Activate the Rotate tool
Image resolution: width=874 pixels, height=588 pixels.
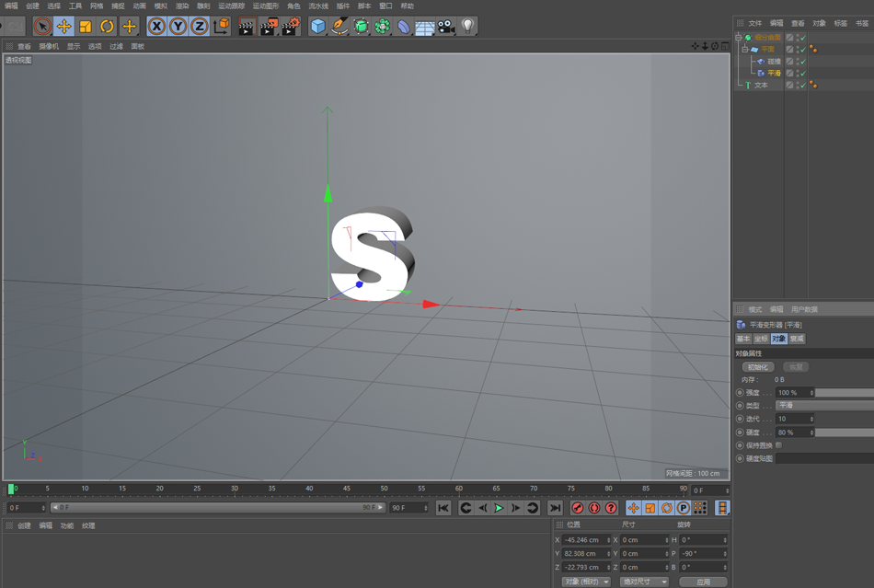click(x=107, y=26)
